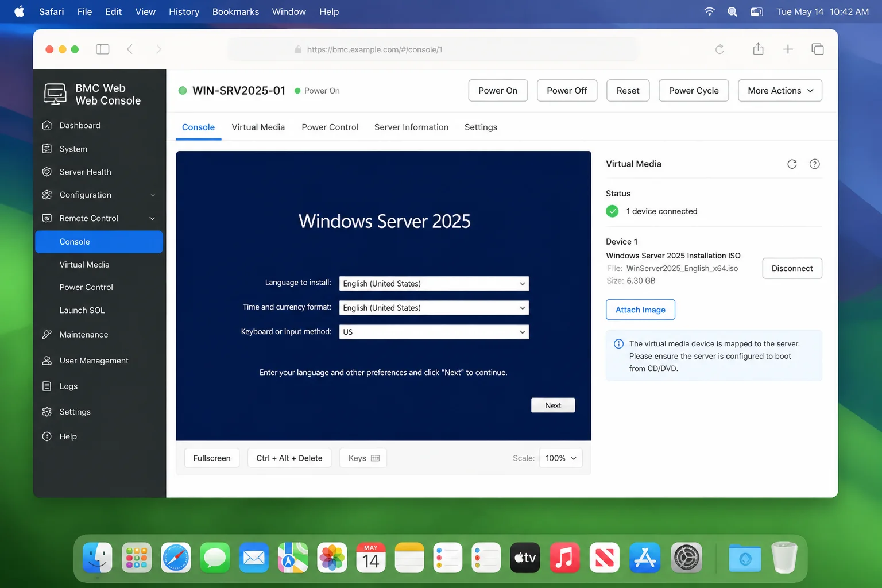Open Safari's Bookmarks menu
882x588 pixels.
pos(235,11)
